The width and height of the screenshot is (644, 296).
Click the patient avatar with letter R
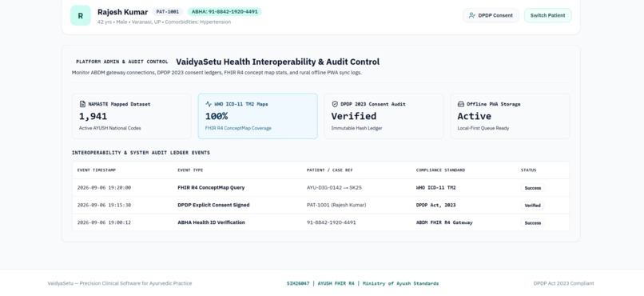81,16
